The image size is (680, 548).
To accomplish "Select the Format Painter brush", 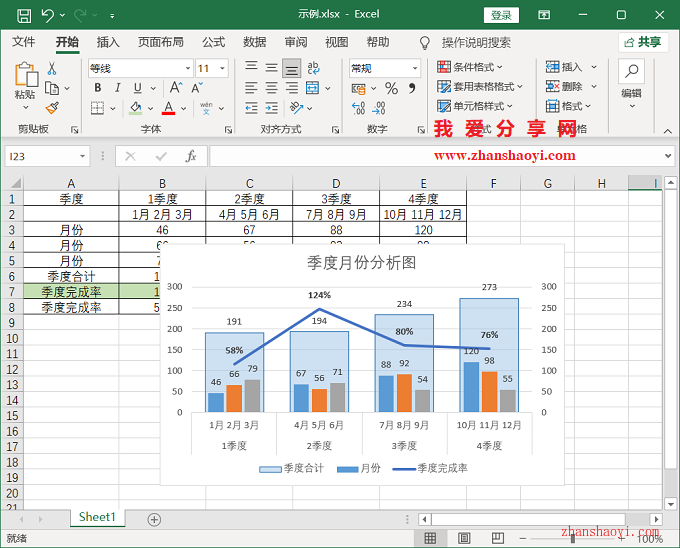I will 52,108.
